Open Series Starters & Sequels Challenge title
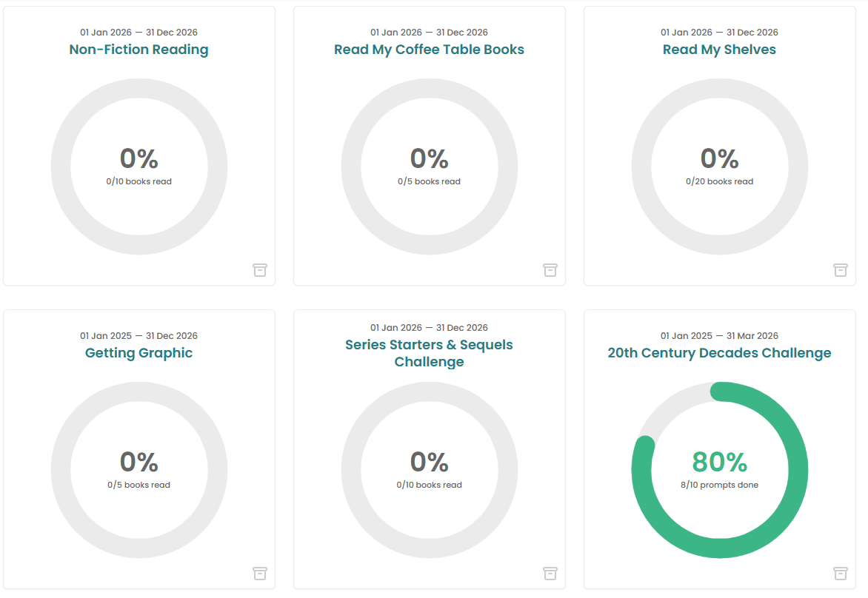Image resolution: width=868 pixels, height=598 pixels. [x=430, y=353]
